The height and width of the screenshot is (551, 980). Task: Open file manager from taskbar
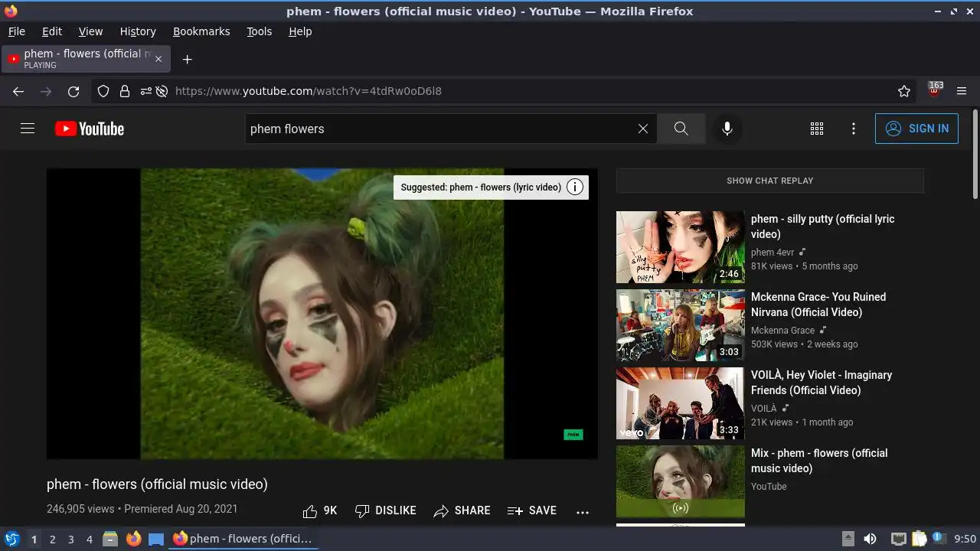click(110, 539)
